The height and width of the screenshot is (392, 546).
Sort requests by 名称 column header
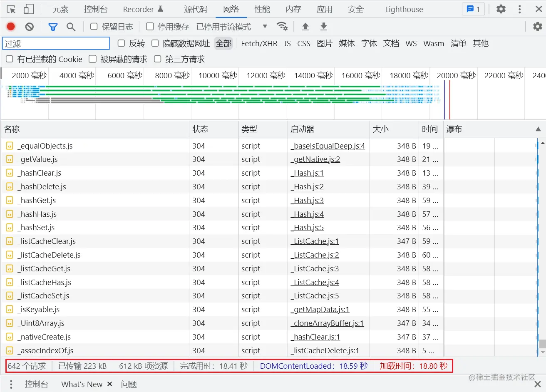(x=95, y=129)
